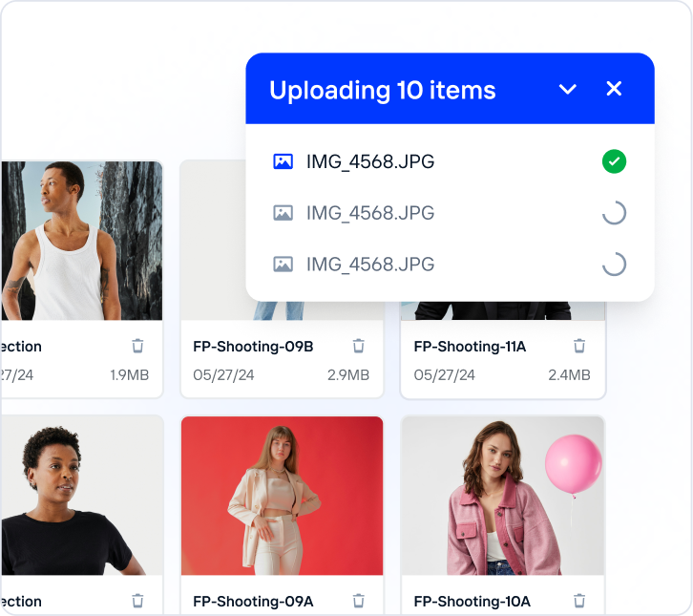This screenshot has height=616, width=693.
Task: Click the first IMG_4568.JPG completed upload name
Action: pos(370,161)
